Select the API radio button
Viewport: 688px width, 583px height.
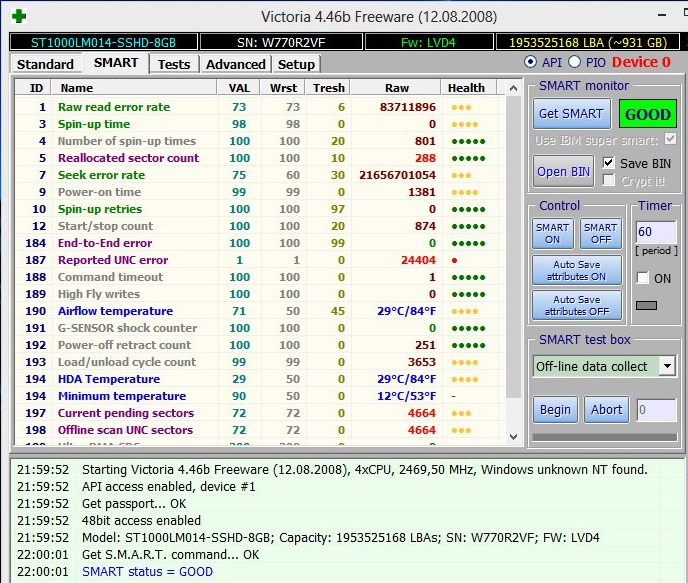531,62
